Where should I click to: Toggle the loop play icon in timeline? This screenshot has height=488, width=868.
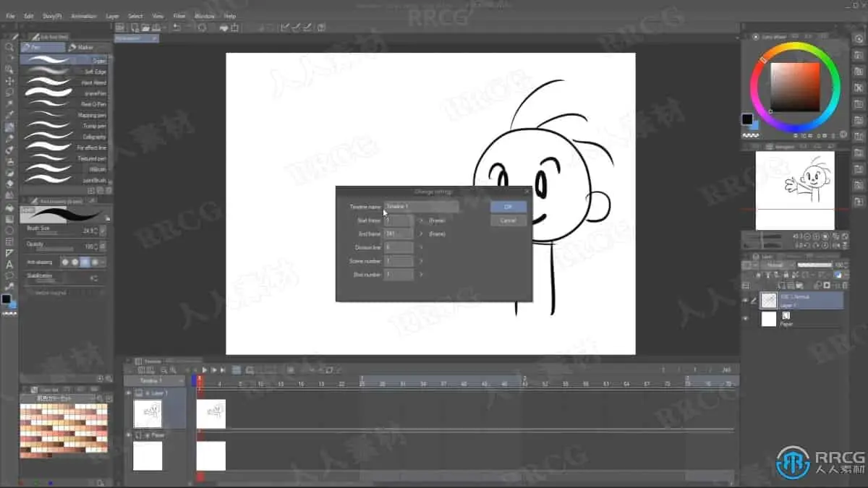click(237, 369)
